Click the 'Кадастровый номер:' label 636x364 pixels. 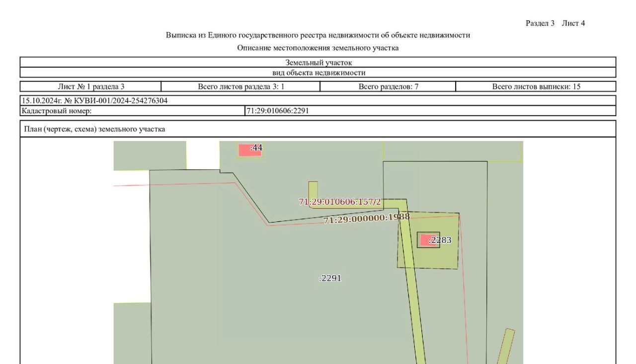(x=57, y=111)
